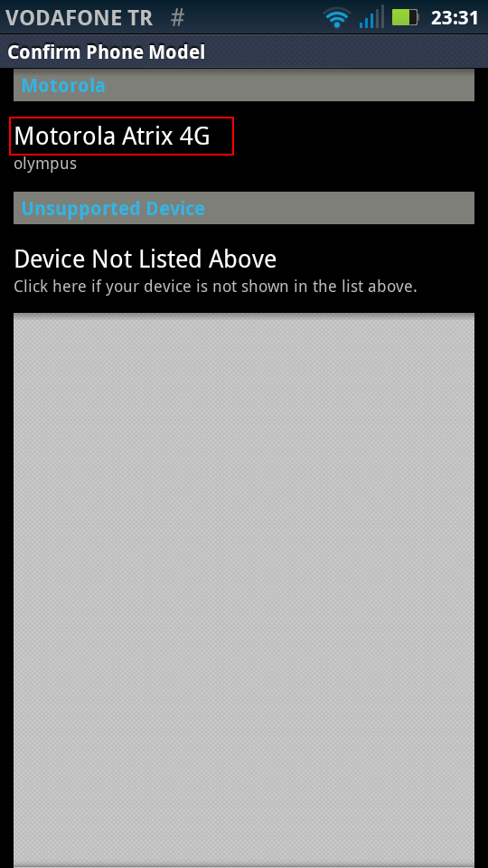This screenshot has height=868, width=488.
Task: Click the empty gray area below list
Action: 244,590
